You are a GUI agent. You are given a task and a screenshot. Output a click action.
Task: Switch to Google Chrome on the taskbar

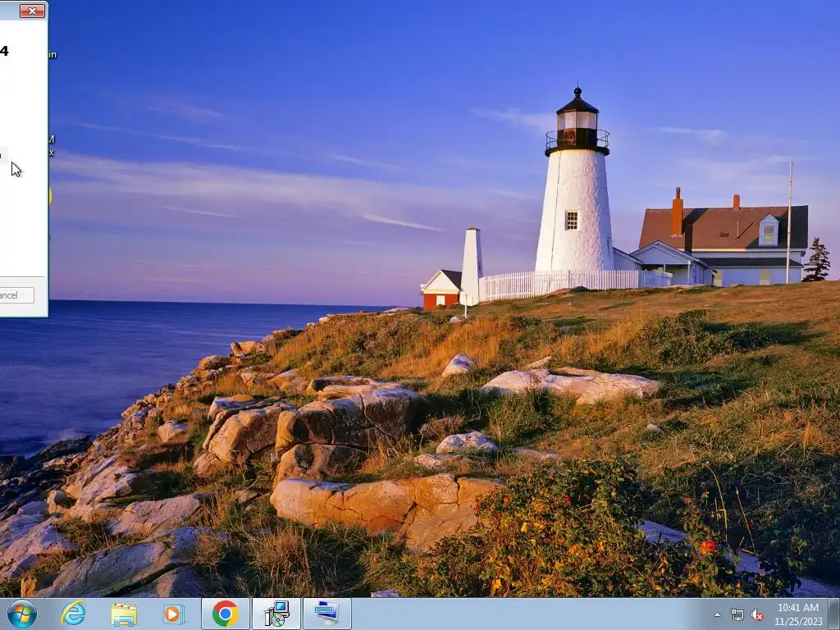pos(225,614)
